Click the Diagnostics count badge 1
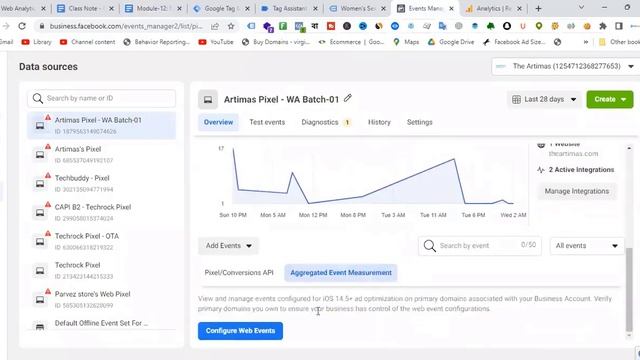640x360 pixels. coord(347,122)
